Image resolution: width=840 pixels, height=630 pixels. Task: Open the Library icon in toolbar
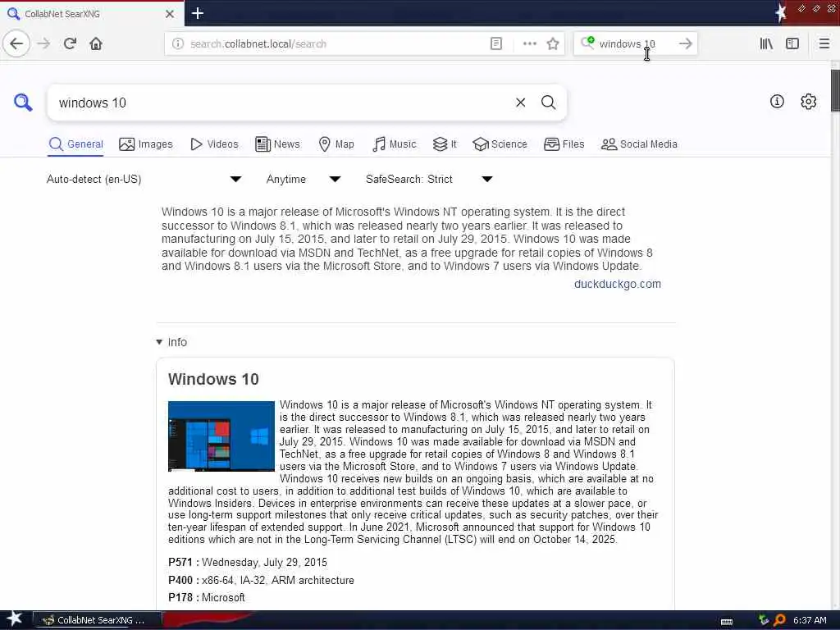pyautogui.click(x=766, y=44)
